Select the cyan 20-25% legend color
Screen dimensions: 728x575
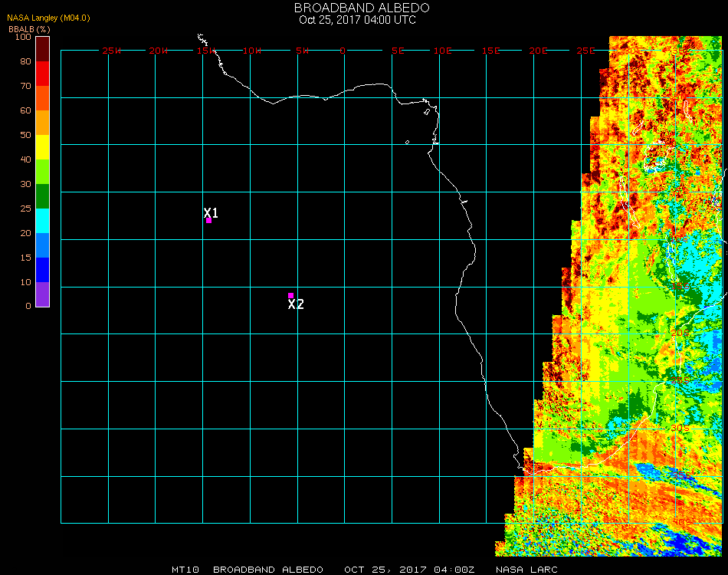click(x=43, y=221)
